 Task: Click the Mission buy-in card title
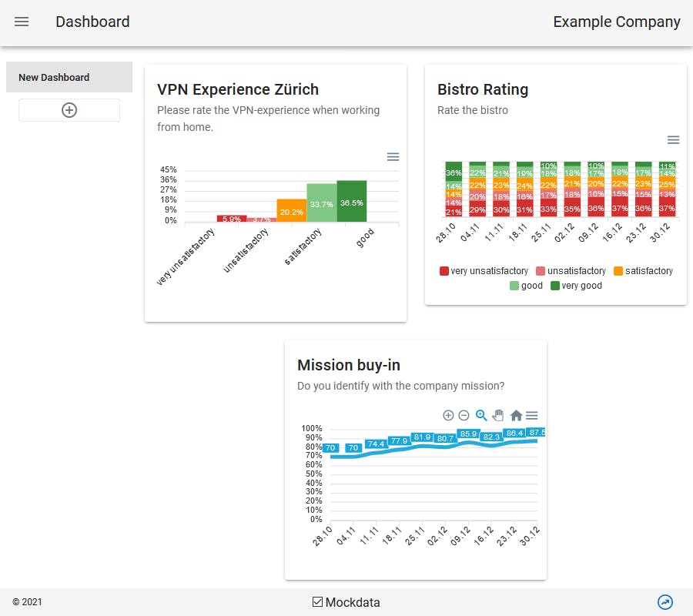tap(349, 365)
